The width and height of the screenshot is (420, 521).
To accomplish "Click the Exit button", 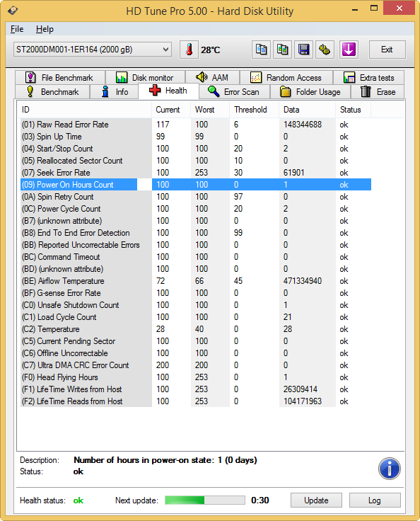I will click(x=387, y=50).
